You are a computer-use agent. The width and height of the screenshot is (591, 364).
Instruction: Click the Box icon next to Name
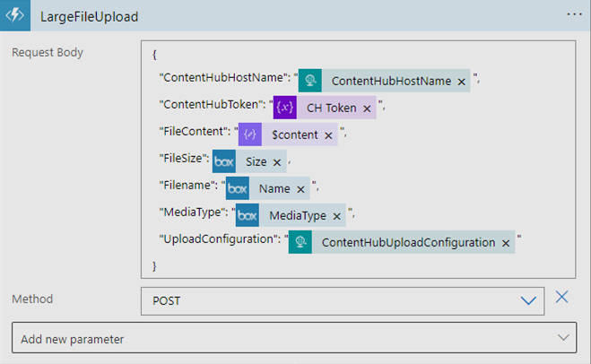click(x=238, y=188)
